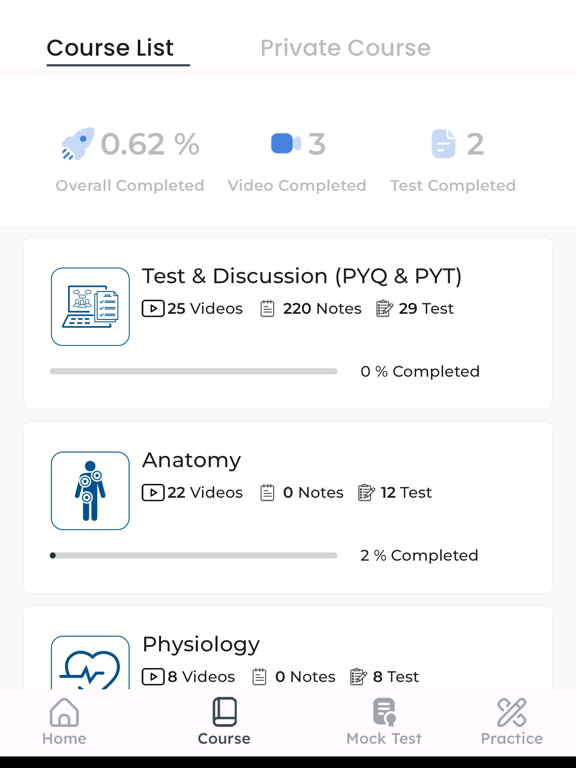Open the Test & Discussion laptop thumbnail

tap(90, 307)
